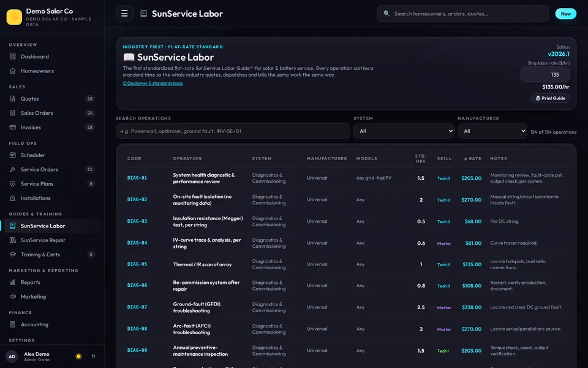Click the refresh icon next to the theme toggle
The width and height of the screenshot is (588, 368).
pos(93,356)
